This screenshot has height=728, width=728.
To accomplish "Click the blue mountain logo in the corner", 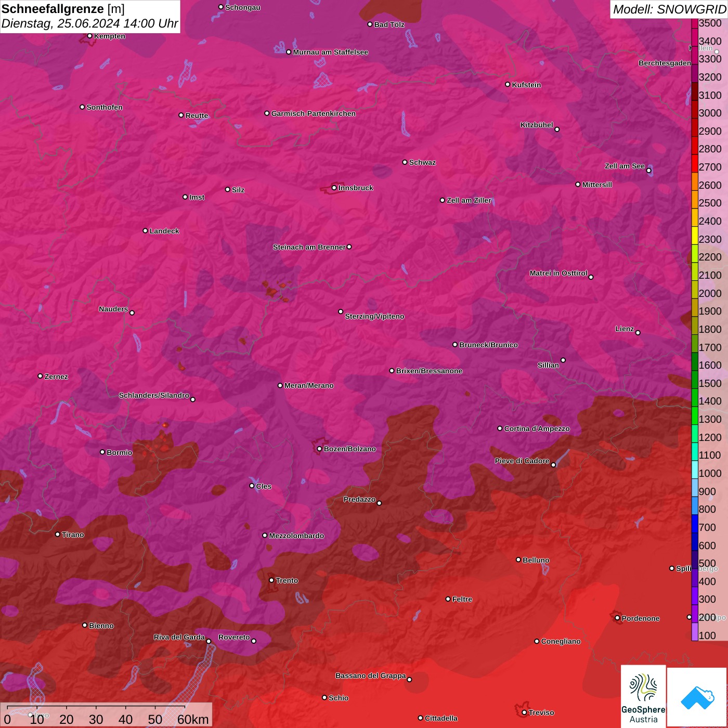I will pos(697,697).
